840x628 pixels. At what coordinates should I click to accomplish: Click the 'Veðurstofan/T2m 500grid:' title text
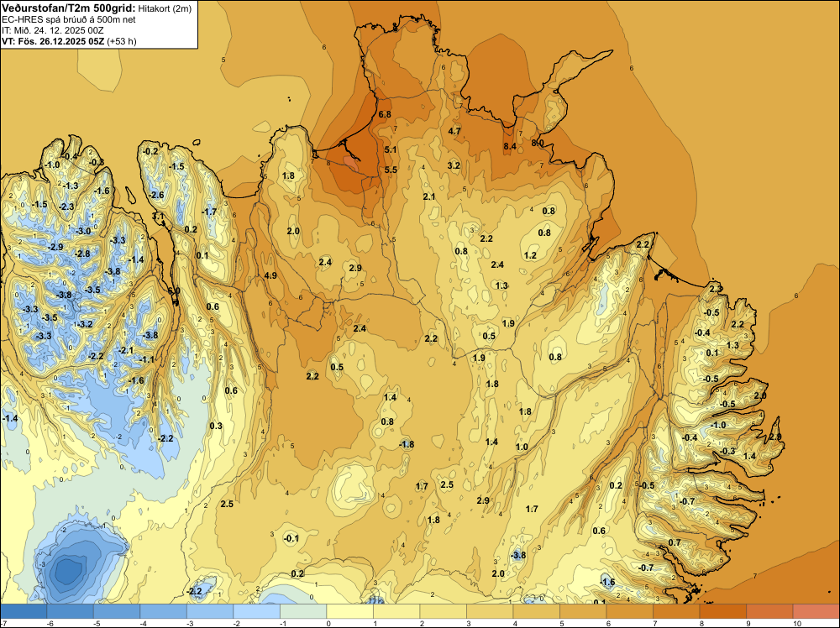(x=68, y=8)
